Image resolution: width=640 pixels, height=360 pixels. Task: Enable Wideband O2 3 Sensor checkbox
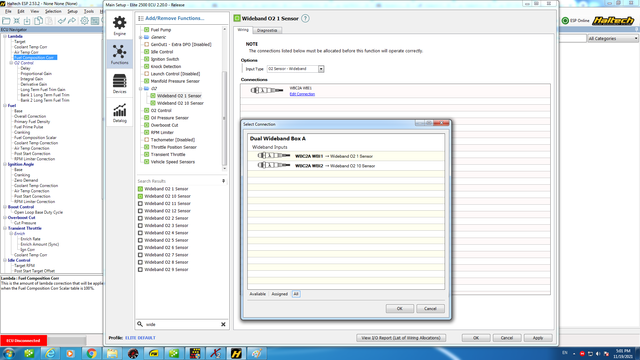point(140,226)
